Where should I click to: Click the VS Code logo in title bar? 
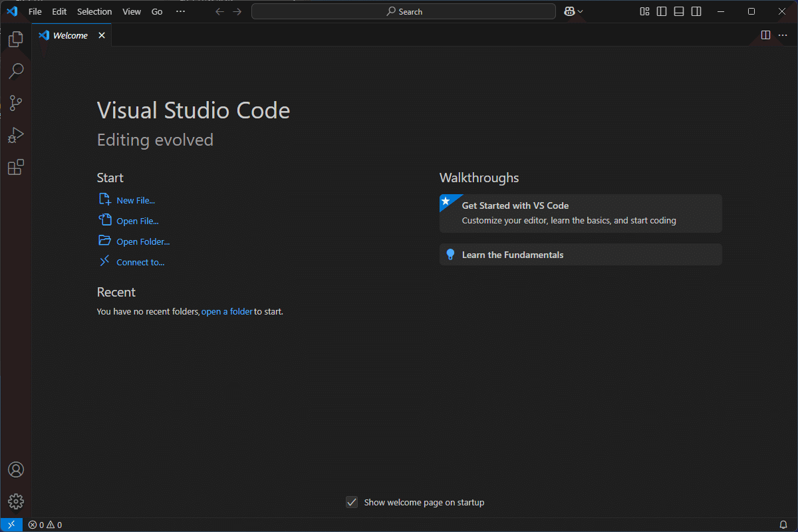click(x=12, y=11)
